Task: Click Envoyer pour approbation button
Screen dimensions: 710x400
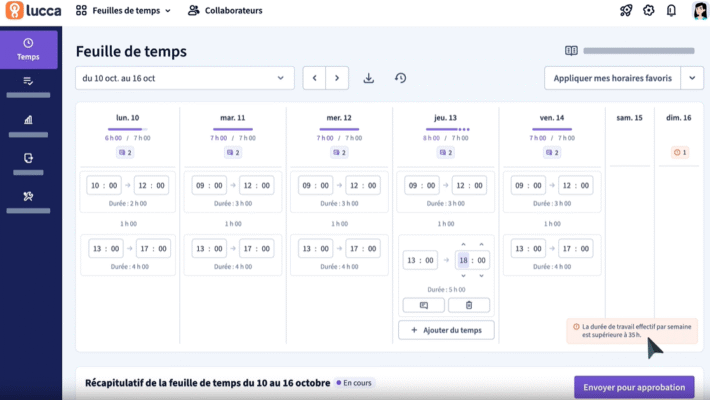Action: [x=634, y=387]
